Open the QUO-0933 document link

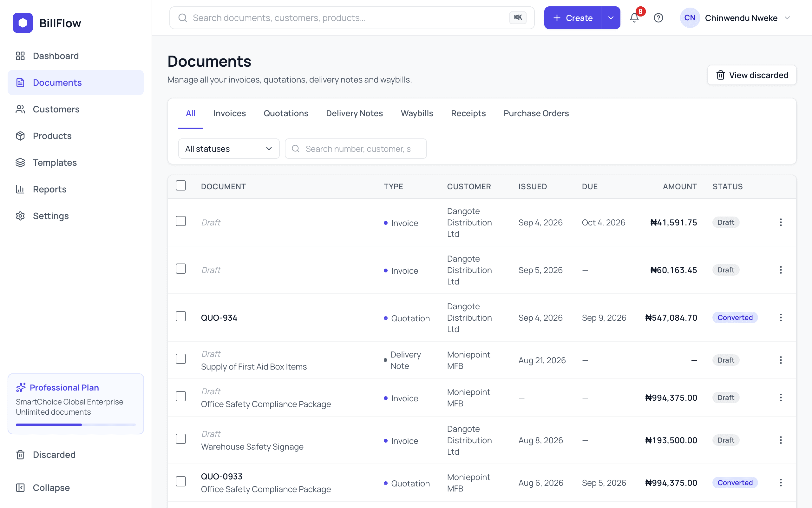(222, 477)
